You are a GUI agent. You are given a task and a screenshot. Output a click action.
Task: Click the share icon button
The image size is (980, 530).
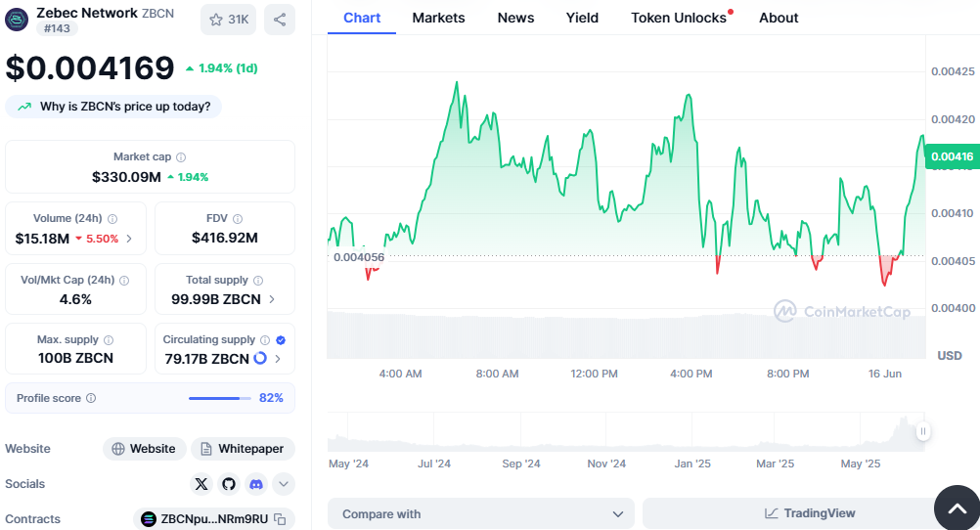tap(280, 20)
